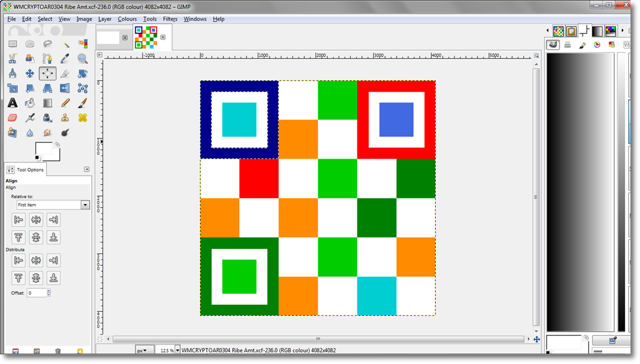The height and width of the screenshot is (364, 640).
Task: Align right edges in Align section
Action: click(53, 220)
